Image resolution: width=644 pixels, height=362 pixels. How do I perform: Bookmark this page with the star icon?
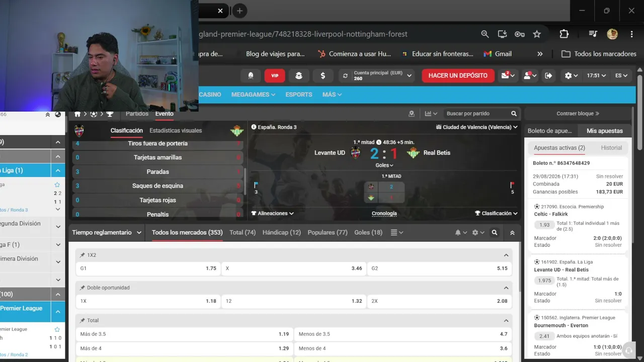coord(537,34)
